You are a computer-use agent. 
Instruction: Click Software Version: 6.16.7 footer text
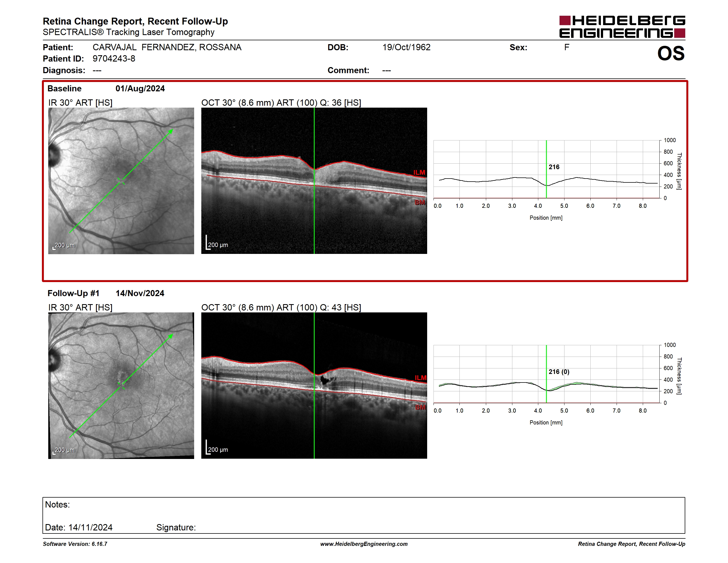pos(75,544)
